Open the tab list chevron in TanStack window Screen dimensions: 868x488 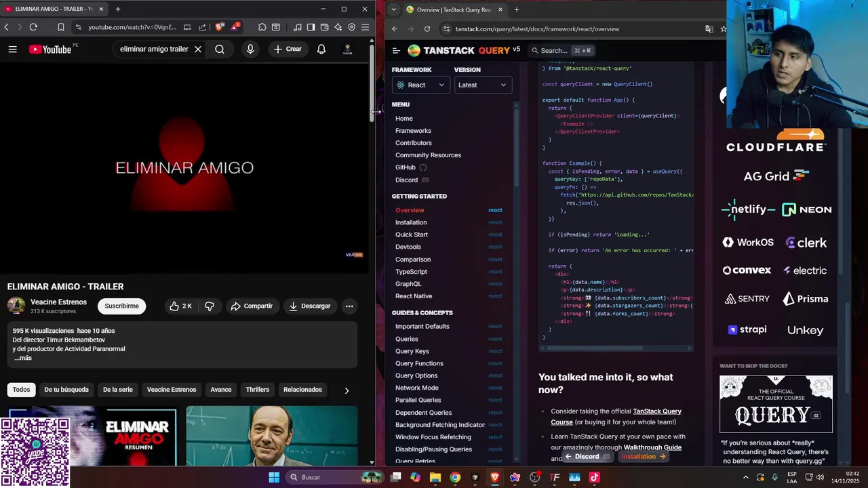coord(393,9)
